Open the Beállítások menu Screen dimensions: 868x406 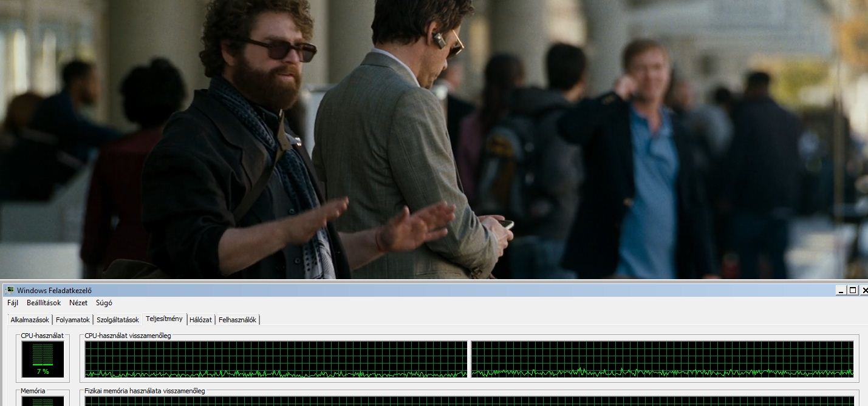tap(44, 303)
